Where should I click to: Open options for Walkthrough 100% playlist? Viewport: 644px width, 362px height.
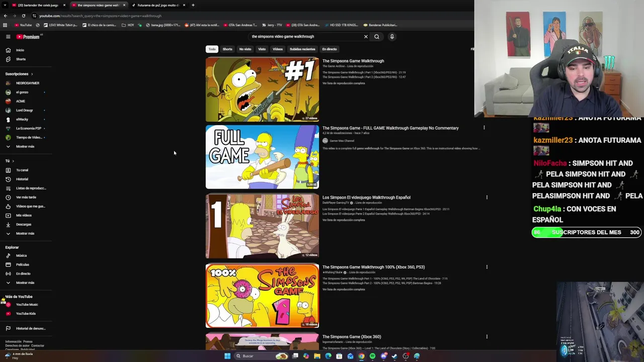(487, 267)
